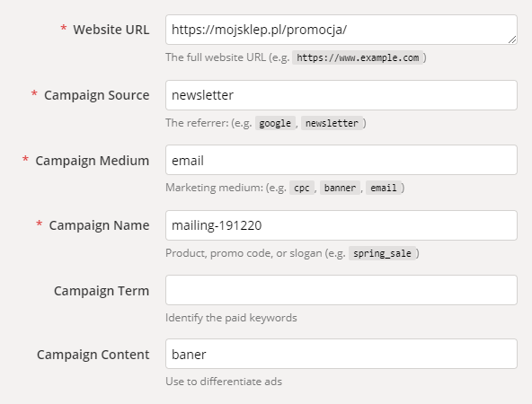Click the banner example tag
This screenshot has width=532, height=404.
(x=340, y=188)
